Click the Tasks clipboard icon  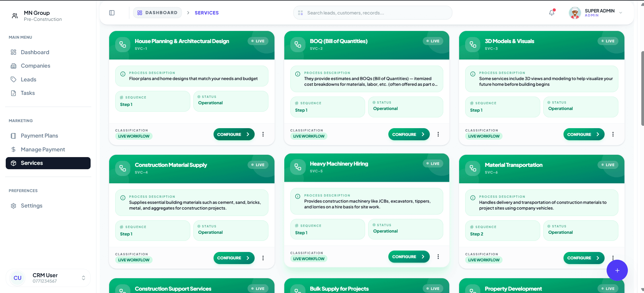(13, 93)
